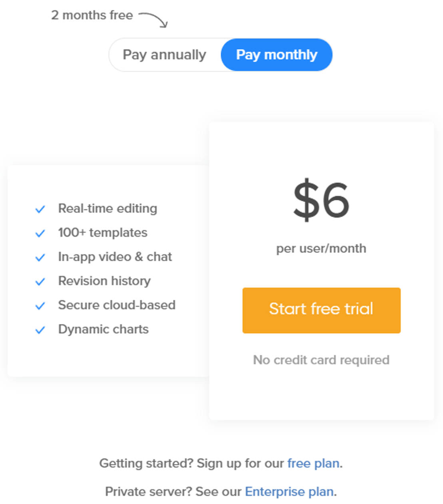Click the Revision history feature text
This screenshot has height=504, width=443.
coord(104,281)
